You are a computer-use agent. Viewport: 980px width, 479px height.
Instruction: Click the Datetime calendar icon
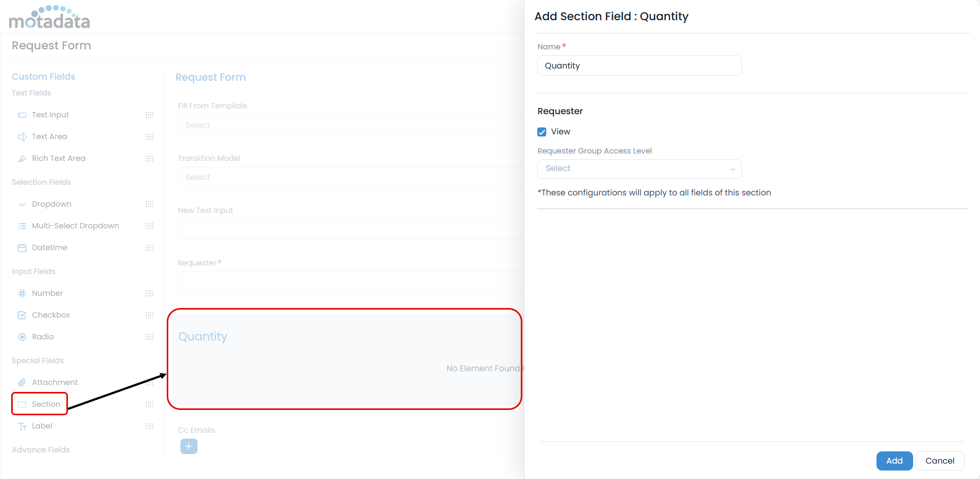22,248
